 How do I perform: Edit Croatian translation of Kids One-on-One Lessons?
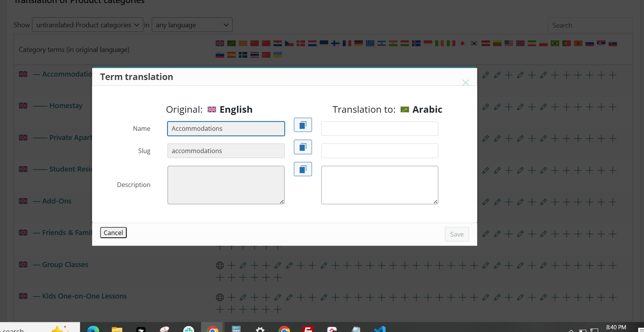point(278,297)
